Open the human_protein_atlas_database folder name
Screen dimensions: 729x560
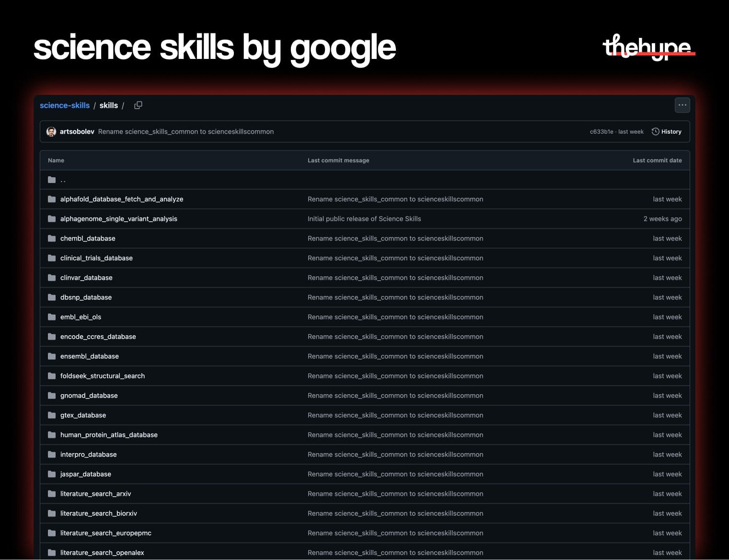click(x=109, y=435)
